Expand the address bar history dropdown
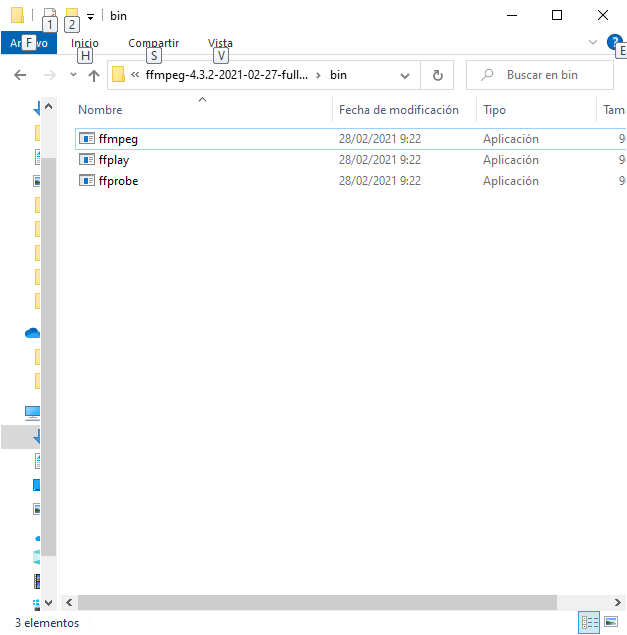This screenshot has width=627, height=635. tap(405, 75)
